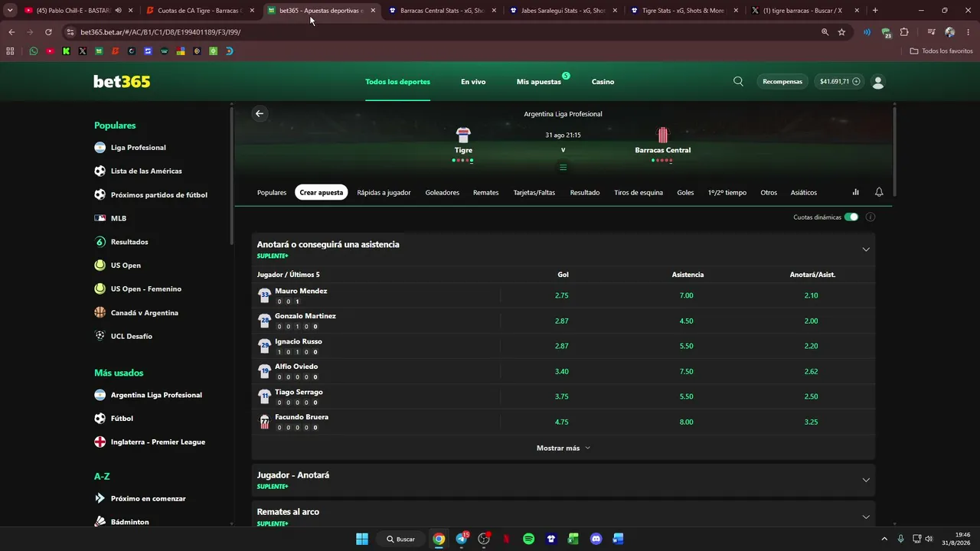Select Ignacio Russo Anotará/Asist. odds 2.20
980x551 pixels.
click(x=812, y=346)
